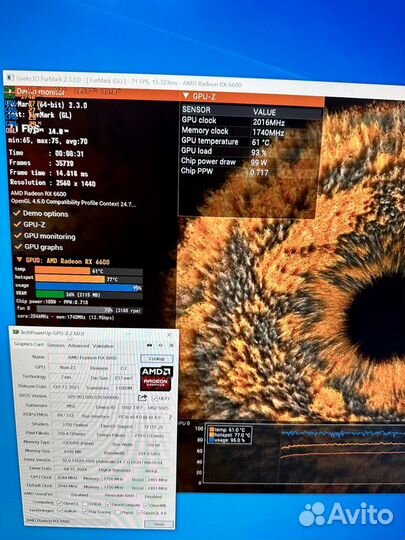Toggle the Demo options checkmark
The width and height of the screenshot is (405, 540).
(17, 213)
